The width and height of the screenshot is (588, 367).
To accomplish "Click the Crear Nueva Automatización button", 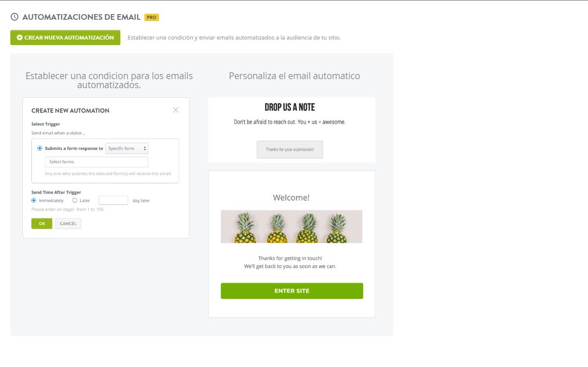I will pos(65,37).
